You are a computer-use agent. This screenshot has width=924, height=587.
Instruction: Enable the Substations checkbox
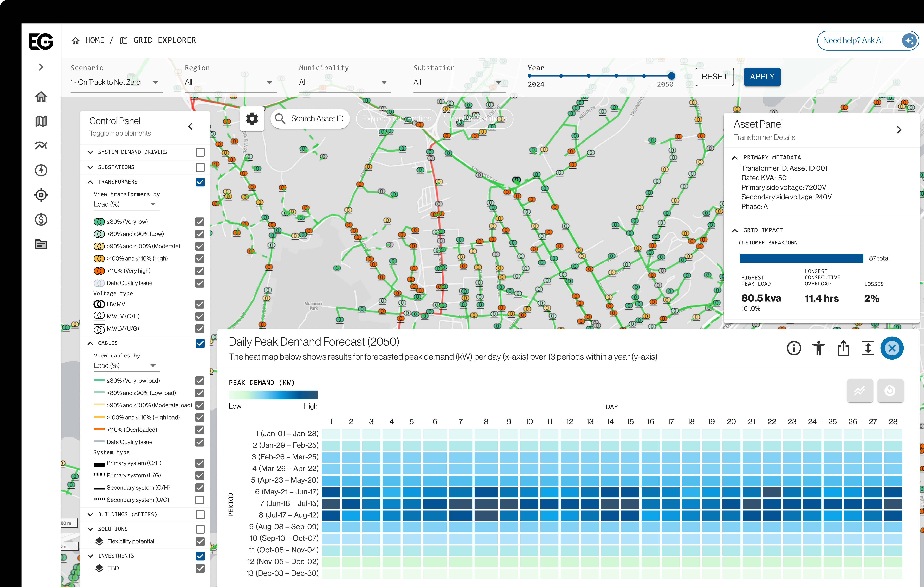pyautogui.click(x=200, y=167)
